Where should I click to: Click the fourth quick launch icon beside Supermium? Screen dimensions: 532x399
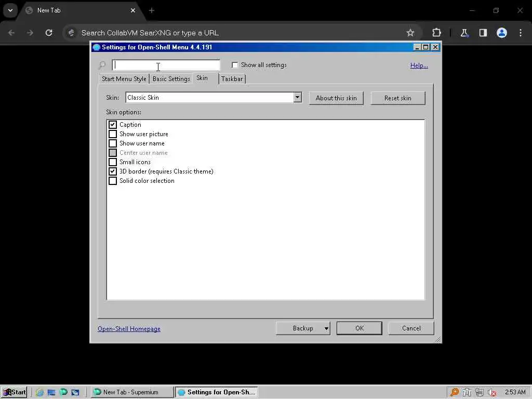75,392
